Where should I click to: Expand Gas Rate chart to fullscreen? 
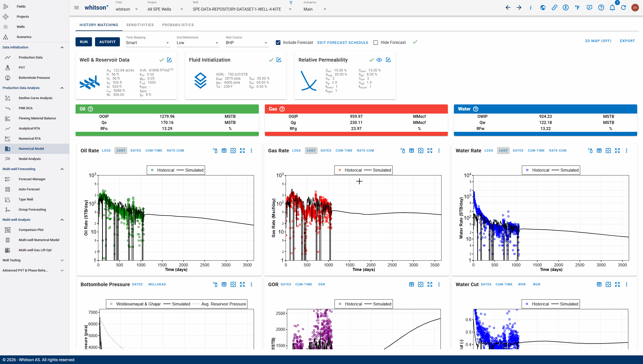(x=430, y=151)
